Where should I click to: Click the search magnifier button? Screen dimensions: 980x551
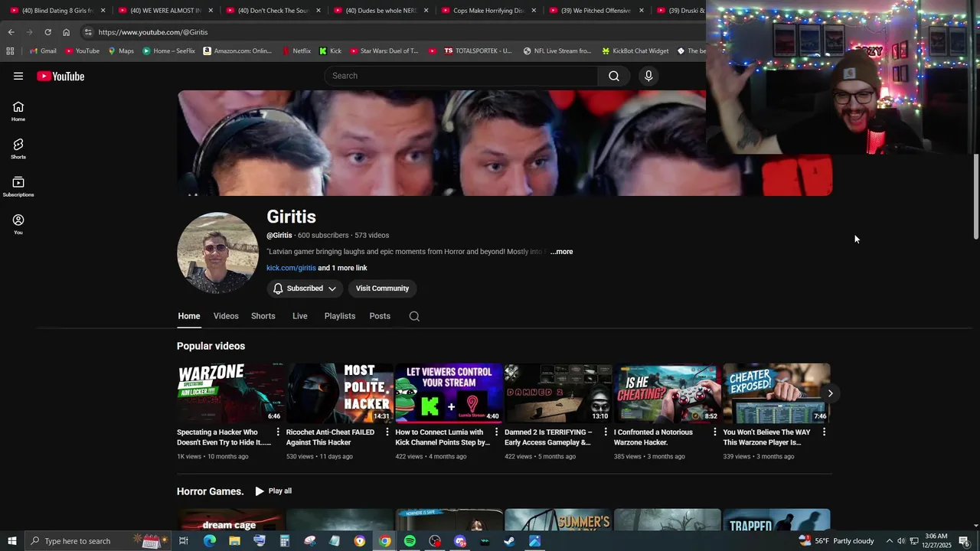pos(614,76)
